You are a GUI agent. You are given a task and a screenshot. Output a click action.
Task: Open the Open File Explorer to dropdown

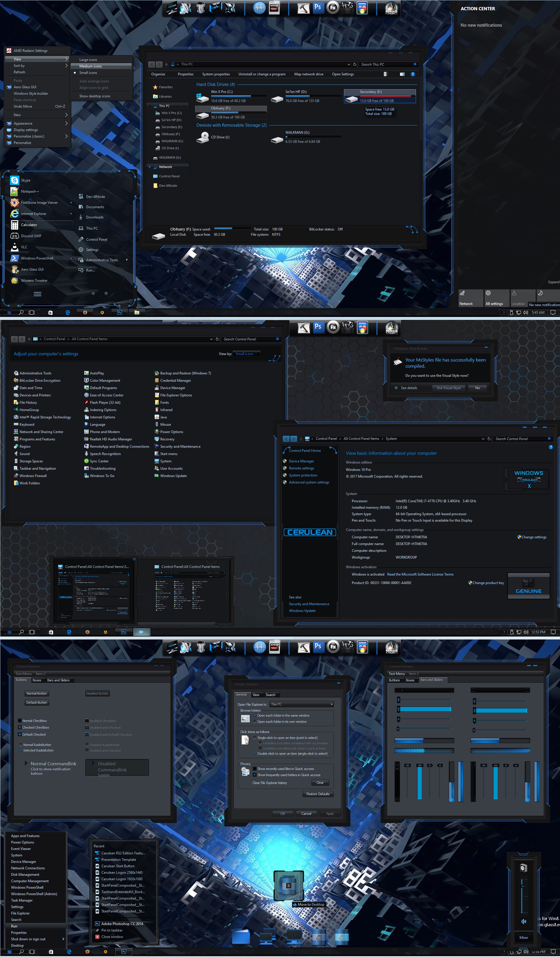point(301,705)
